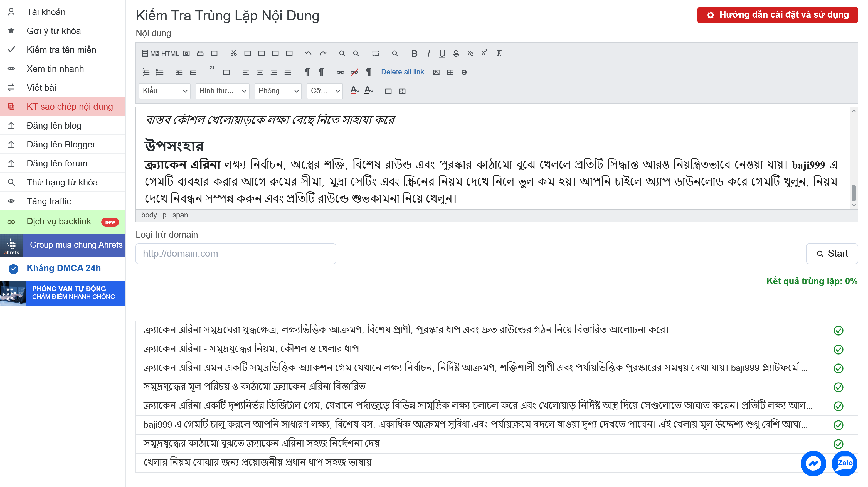Image resolution: width=868 pixels, height=487 pixels.
Task: Open Gợi ý từ khóa menu item
Action: [x=63, y=31]
